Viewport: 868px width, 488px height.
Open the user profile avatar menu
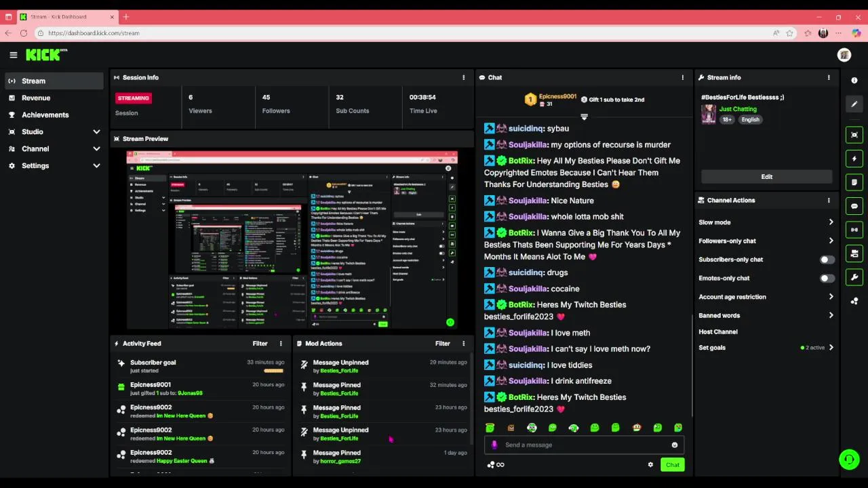[844, 55]
